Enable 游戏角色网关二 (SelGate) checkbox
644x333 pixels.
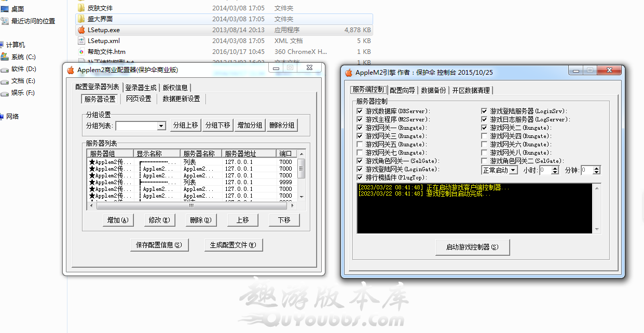tap(484, 161)
